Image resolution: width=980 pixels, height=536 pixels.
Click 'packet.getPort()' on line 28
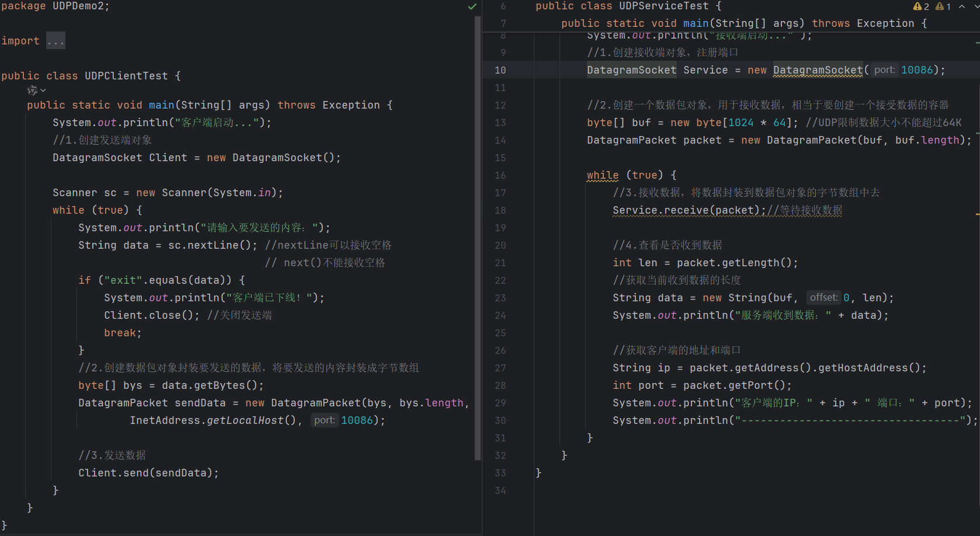click(x=734, y=385)
